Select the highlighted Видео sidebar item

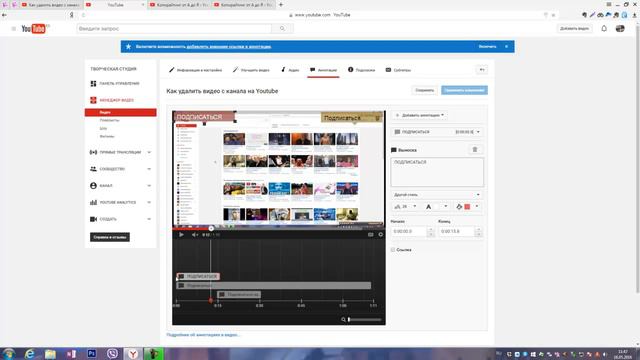point(120,112)
